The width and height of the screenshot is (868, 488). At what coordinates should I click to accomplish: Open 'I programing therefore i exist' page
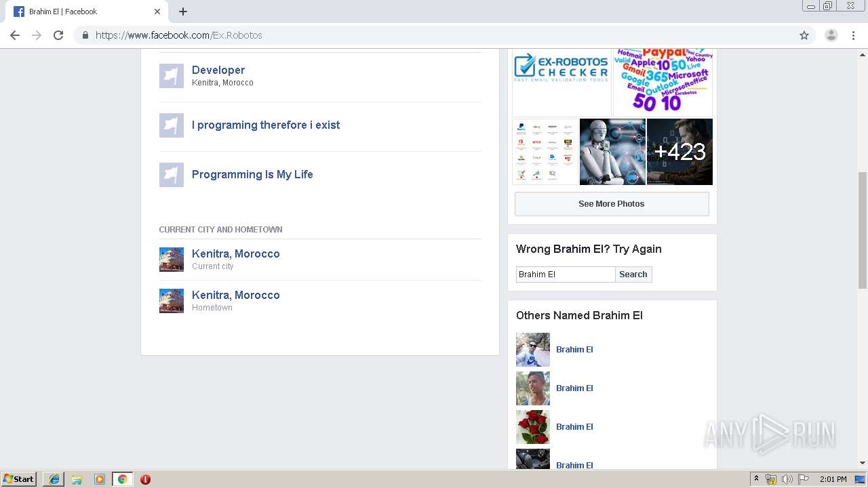coord(266,125)
